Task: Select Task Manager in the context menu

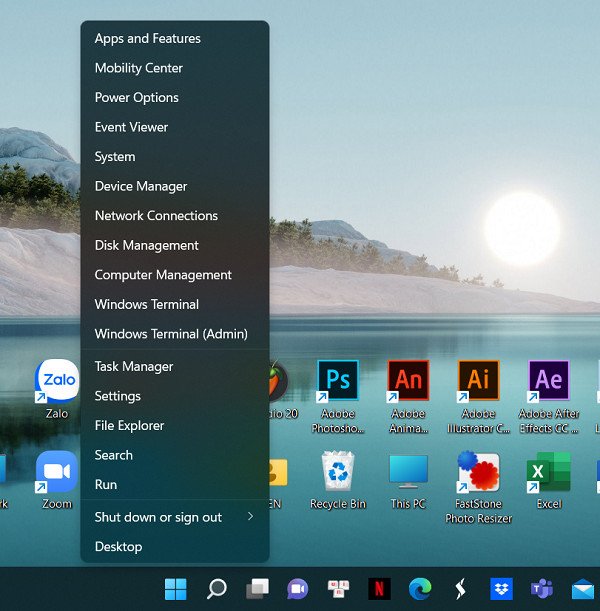Action: point(134,367)
